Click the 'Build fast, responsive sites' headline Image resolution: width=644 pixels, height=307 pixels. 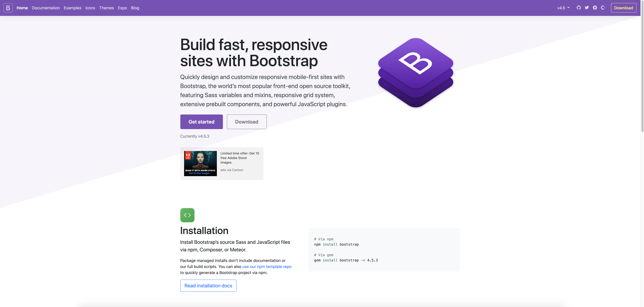pos(254,52)
